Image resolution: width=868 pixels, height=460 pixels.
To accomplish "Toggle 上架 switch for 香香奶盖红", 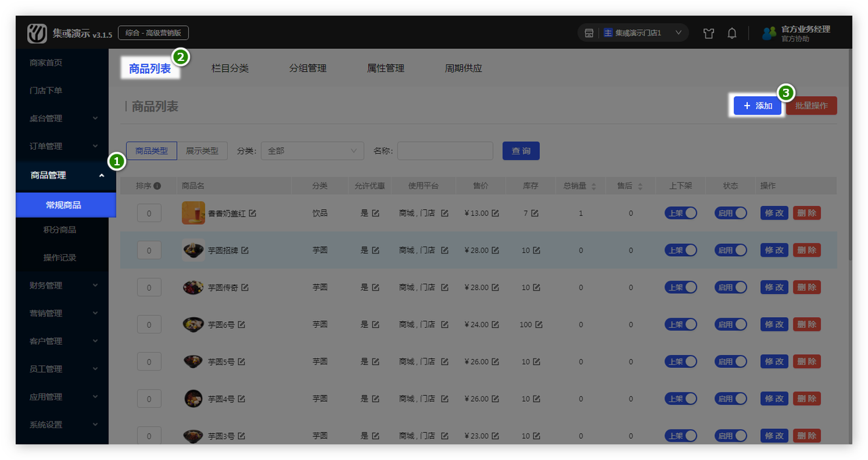I will click(x=681, y=213).
